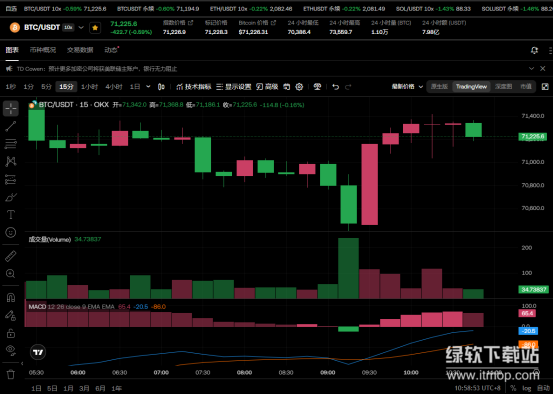
Task: Open the emoji sticker tool
Action: [11, 232]
